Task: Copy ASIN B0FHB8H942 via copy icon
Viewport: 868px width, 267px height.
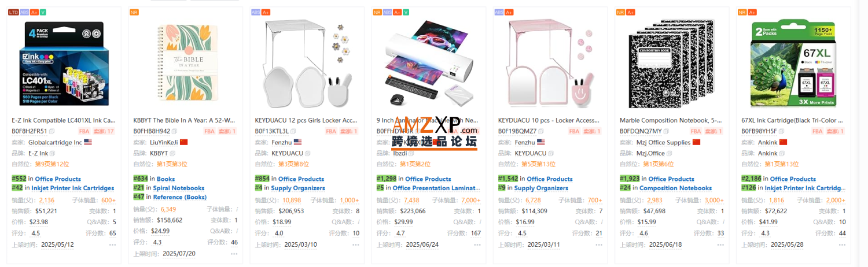Action: pos(175,131)
